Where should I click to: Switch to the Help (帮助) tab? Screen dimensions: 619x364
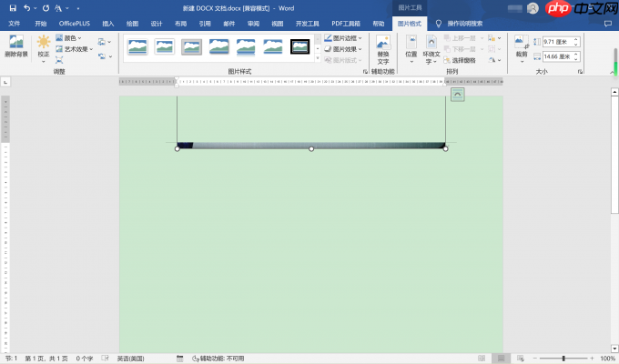(378, 24)
